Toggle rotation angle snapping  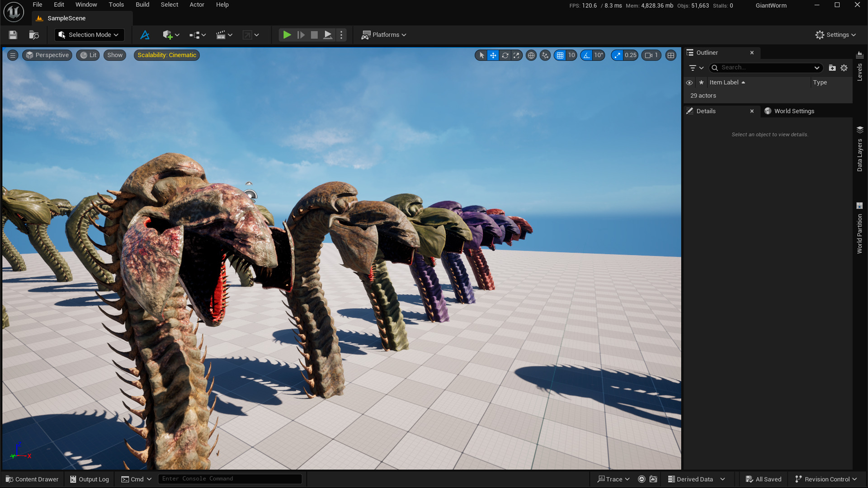[x=586, y=55]
